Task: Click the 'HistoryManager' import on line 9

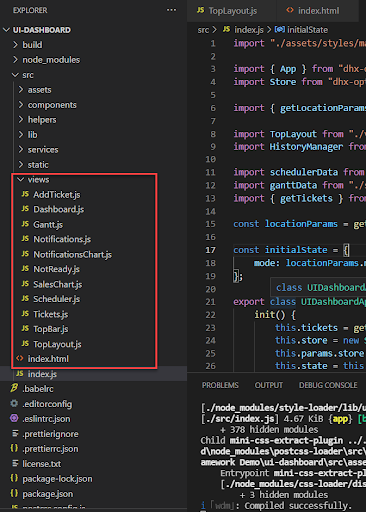Action: [x=306, y=147]
